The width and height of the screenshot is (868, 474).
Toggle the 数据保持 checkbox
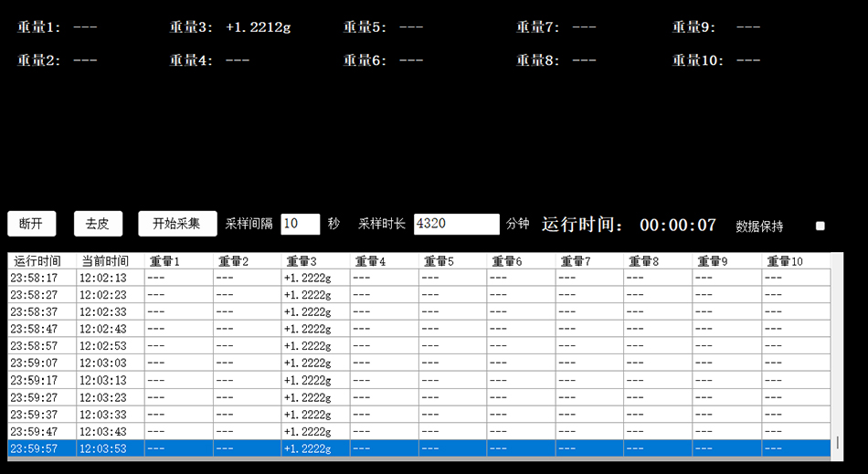[x=820, y=226]
